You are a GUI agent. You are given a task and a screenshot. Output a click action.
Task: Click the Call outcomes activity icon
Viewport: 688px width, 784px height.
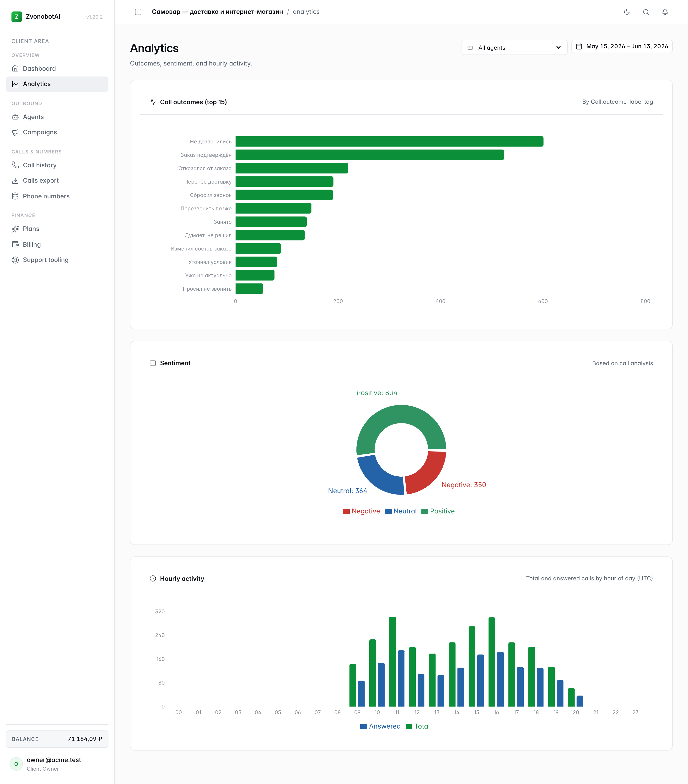coord(153,102)
